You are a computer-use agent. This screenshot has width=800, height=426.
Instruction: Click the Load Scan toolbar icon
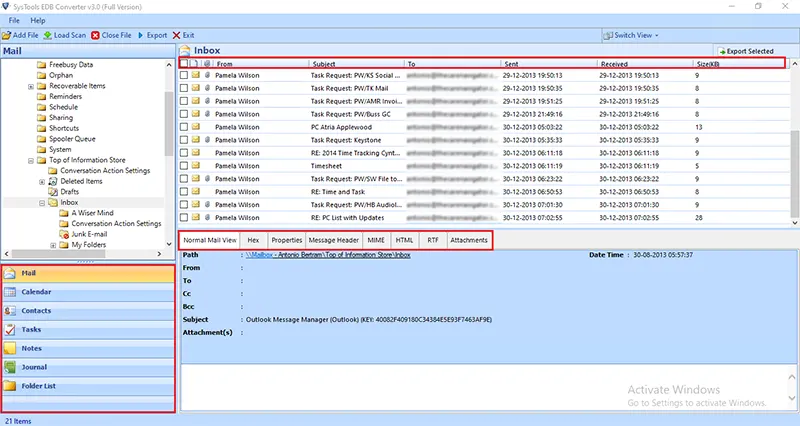tap(47, 35)
